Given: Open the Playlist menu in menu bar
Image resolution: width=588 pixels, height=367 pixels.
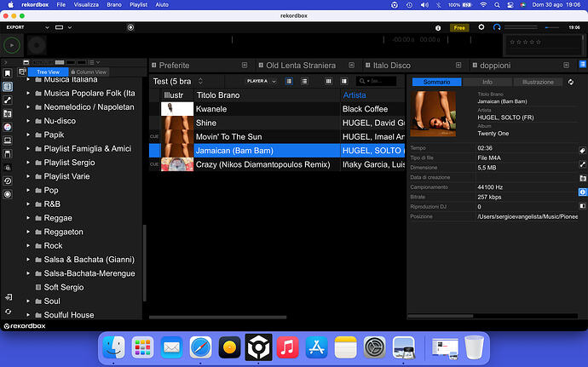Looking at the screenshot, I should (x=138, y=5).
